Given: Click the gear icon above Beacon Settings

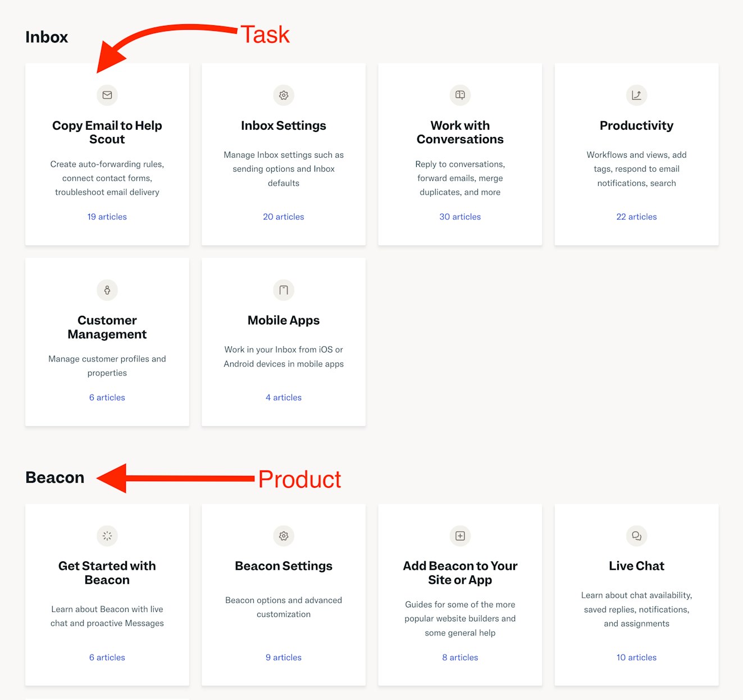Looking at the screenshot, I should (284, 536).
